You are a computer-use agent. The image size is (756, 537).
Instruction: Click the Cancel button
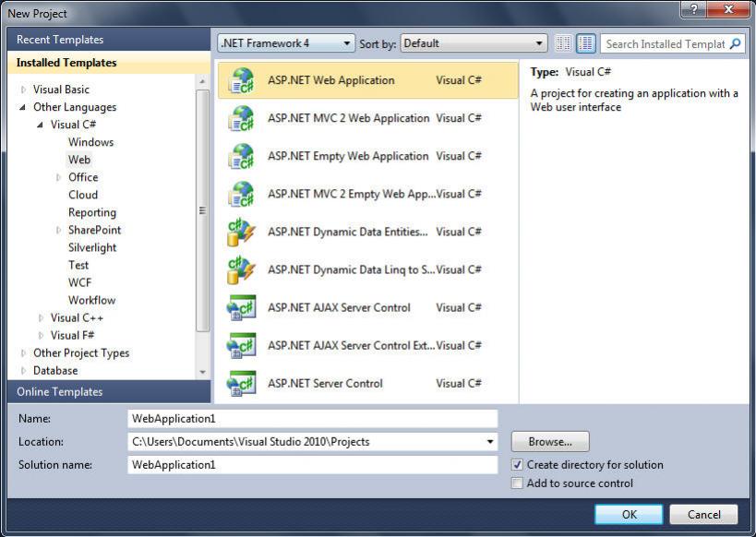704,514
